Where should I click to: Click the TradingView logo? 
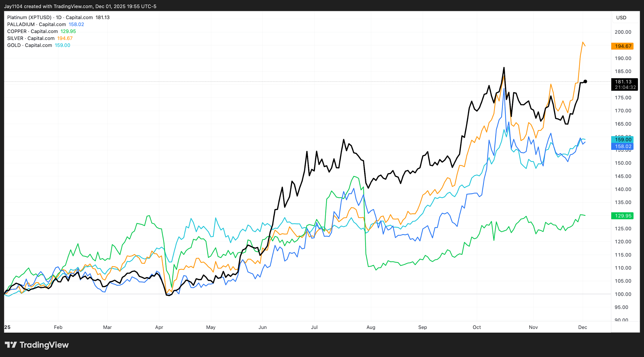[36, 345]
